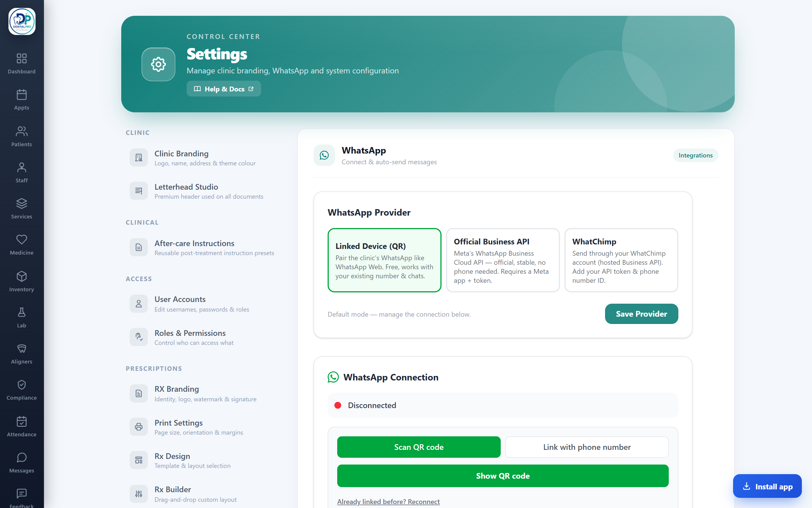Select the Official Business API provider

(503, 260)
